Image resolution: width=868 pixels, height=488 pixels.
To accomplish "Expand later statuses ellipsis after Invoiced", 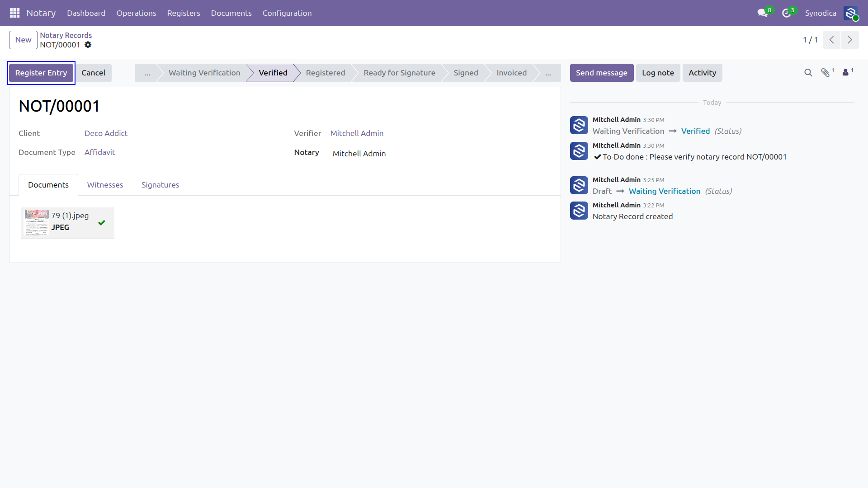I will tap(548, 73).
